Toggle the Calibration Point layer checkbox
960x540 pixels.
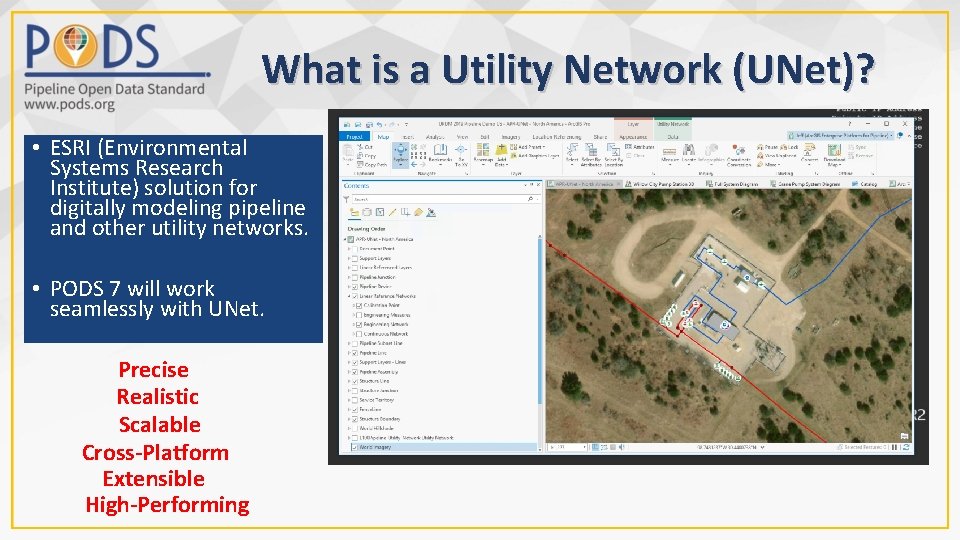tap(359, 306)
